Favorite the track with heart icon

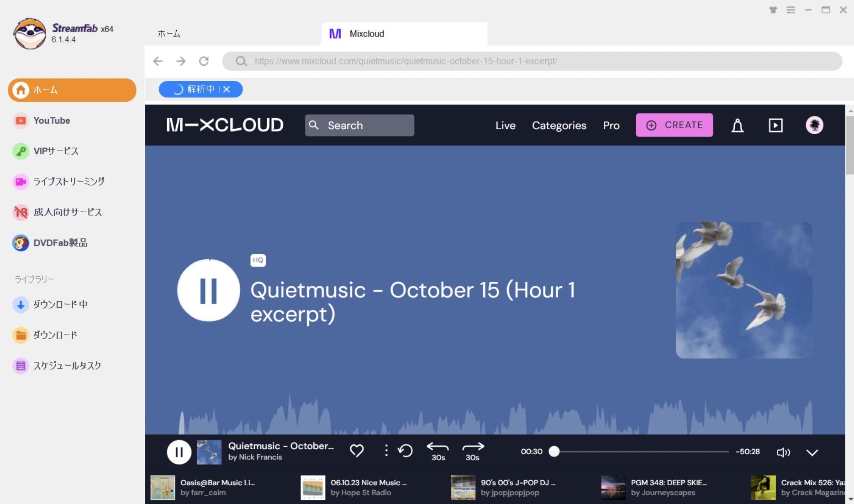click(357, 451)
